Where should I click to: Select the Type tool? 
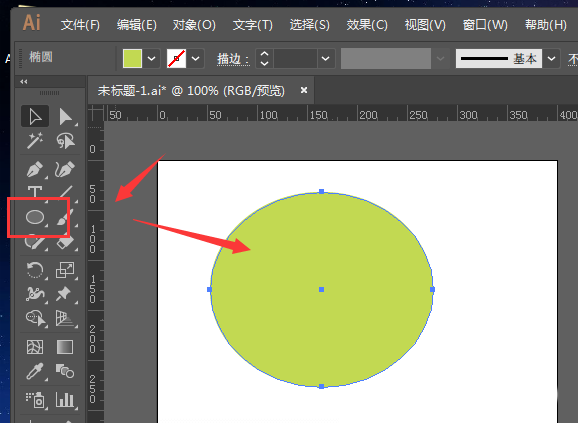pos(35,192)
